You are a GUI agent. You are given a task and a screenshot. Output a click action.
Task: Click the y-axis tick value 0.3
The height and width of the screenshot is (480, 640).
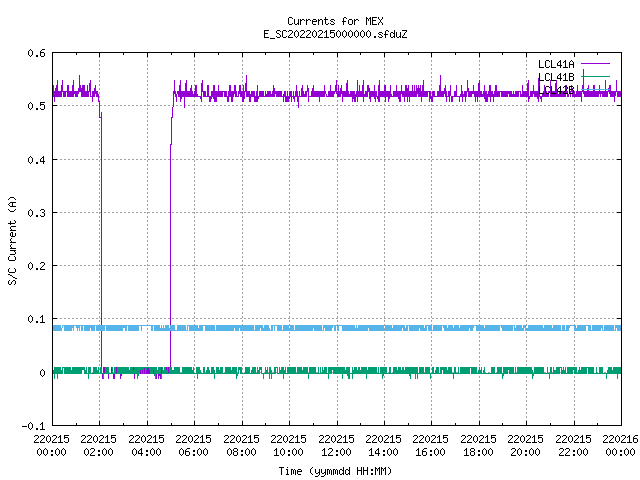tap(36, 213)
